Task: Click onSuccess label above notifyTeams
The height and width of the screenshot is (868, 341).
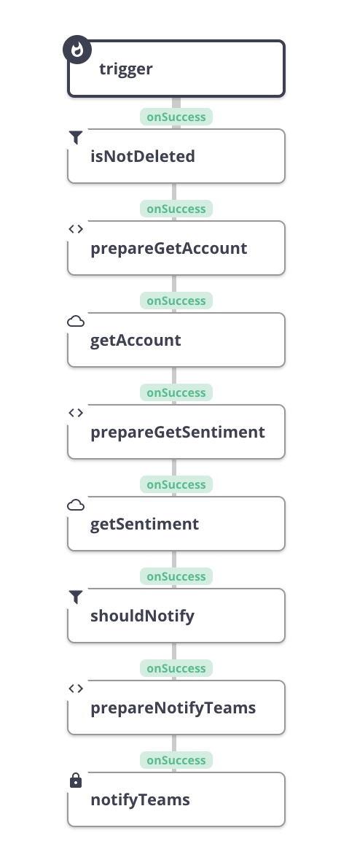Action: pos(176,760)
